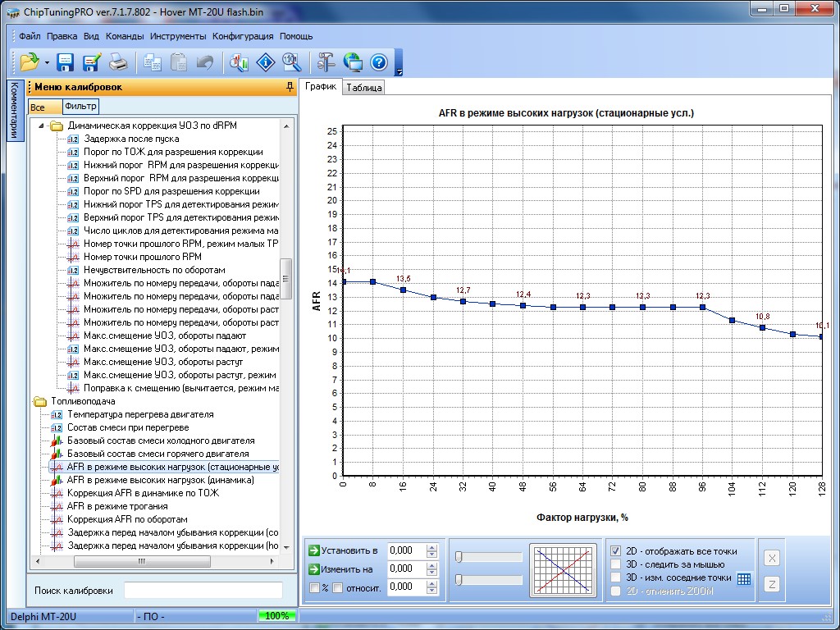Click the printer icon in the toolbar
Screen dimensions: 840x630
click(x=119, y=62)
